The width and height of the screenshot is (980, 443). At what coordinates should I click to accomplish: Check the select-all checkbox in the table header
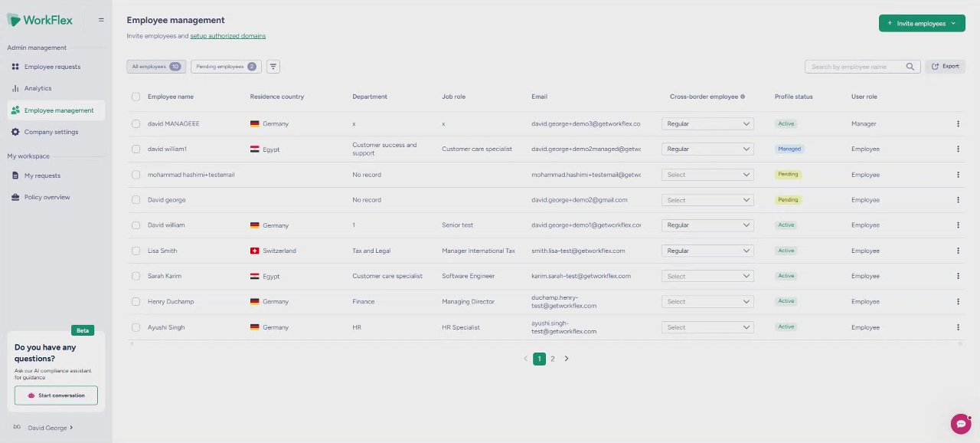point(136,97)
